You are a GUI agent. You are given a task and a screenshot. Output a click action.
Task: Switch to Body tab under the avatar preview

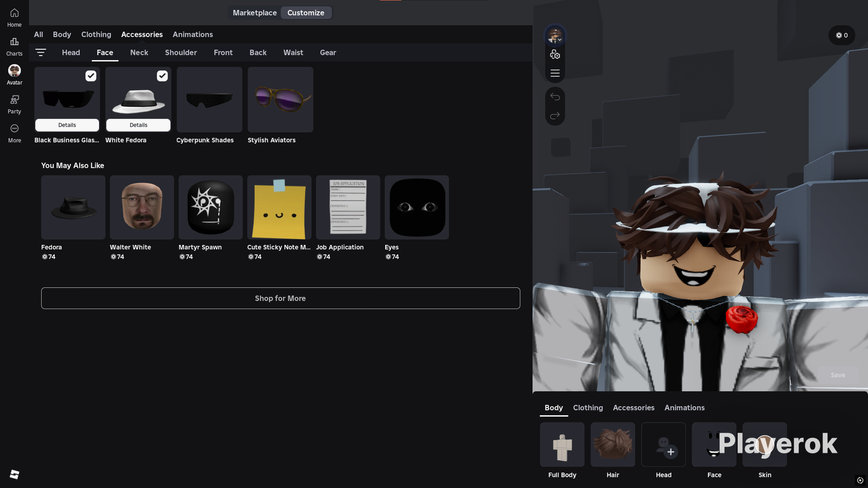[554, 408]
